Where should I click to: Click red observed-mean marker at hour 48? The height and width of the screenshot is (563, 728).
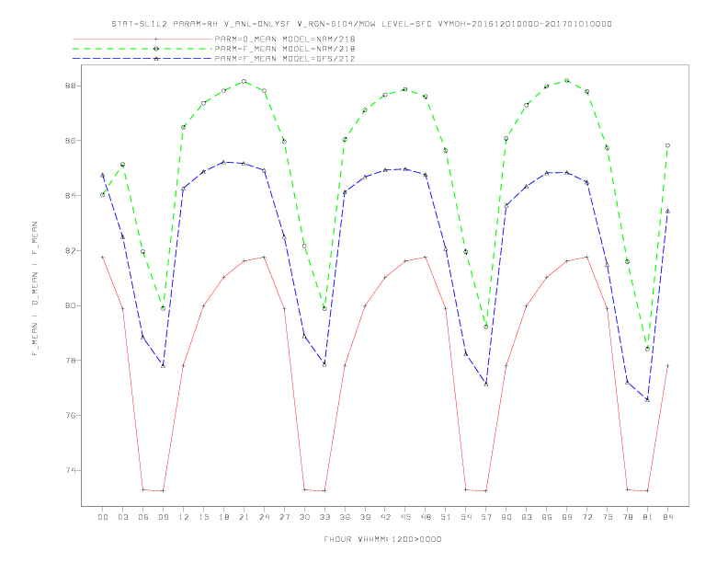[426, 257]
